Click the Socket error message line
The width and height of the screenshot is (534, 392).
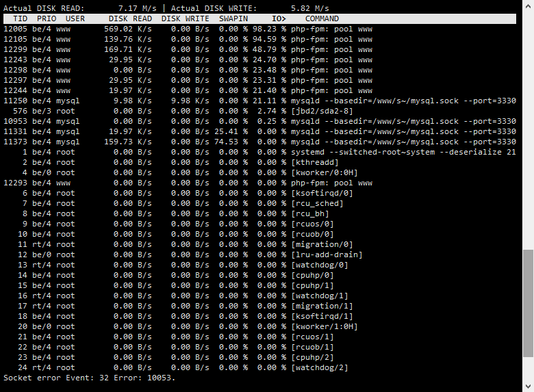point(89,378)
